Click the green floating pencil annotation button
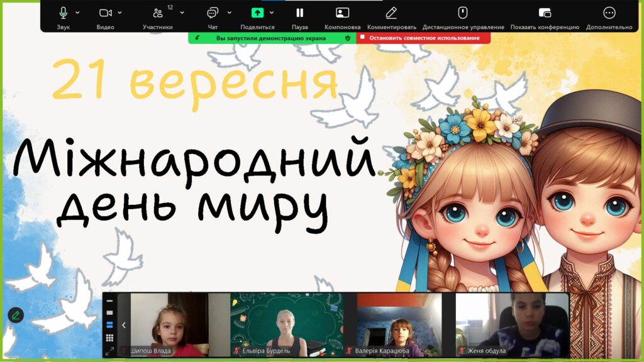The image size is (644, 362). [16, 315]
